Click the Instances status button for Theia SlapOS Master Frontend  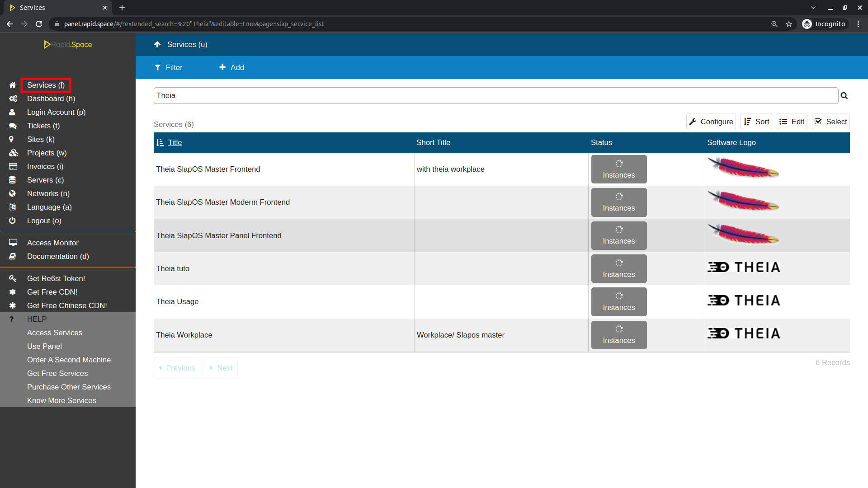[x=619, y=169]
